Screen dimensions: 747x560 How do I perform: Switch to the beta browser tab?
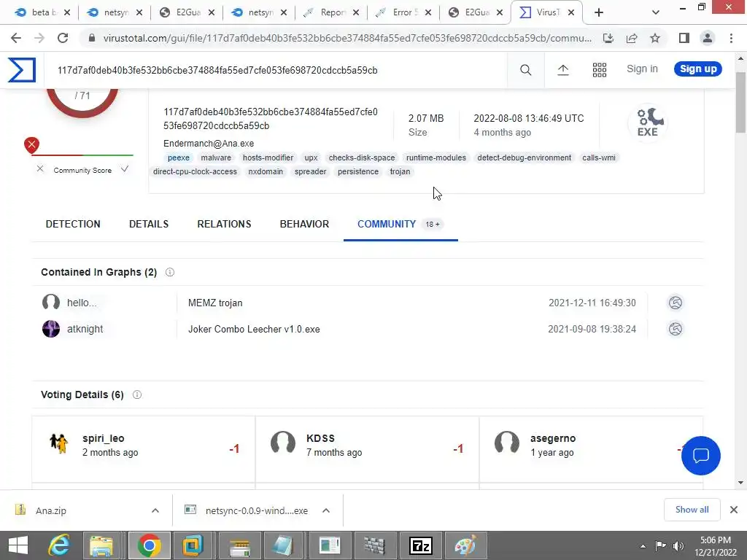[x=42, y=12]
